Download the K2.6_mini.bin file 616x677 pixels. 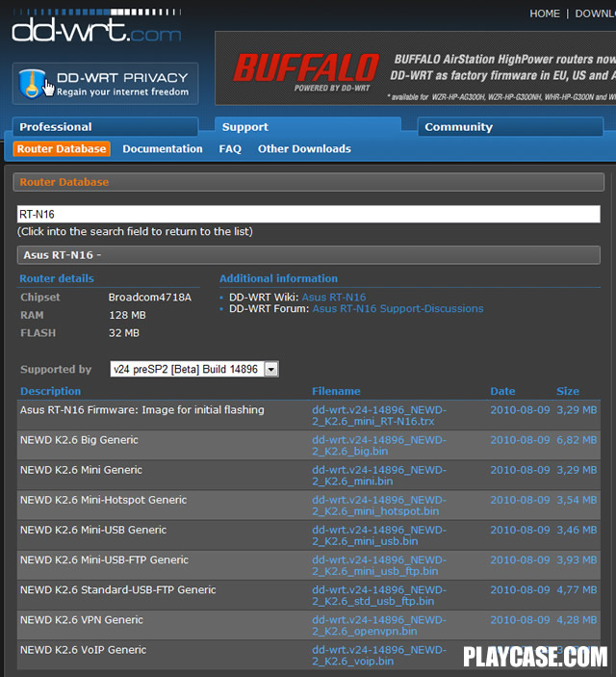pos(379,476)
